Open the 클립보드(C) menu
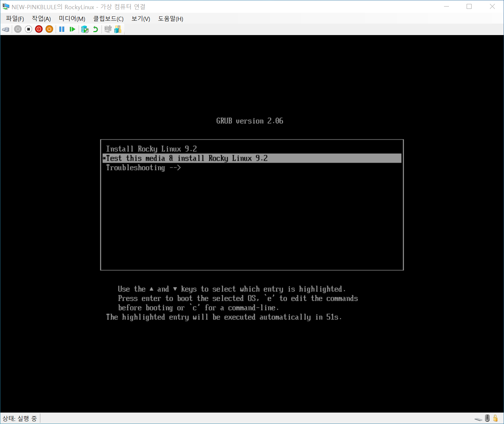The width and height of the screenshot is (504, 424). pos(108,19)
